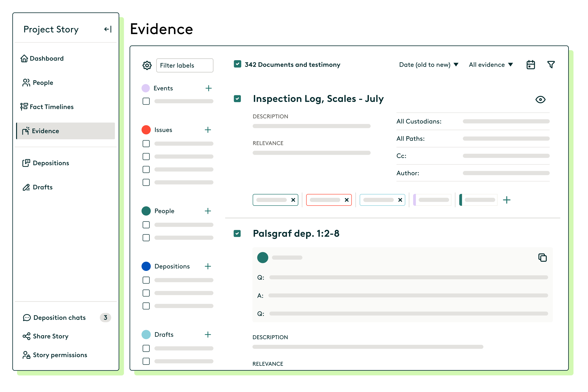Add a new People label
The width and height of the screenshot is (588, 392).
point(208,211)
